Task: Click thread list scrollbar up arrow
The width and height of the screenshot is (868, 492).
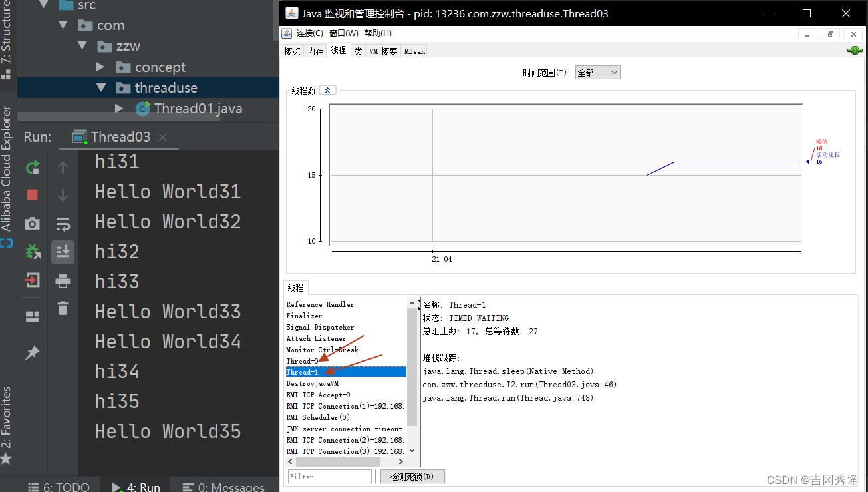Action: click(412, 304)
